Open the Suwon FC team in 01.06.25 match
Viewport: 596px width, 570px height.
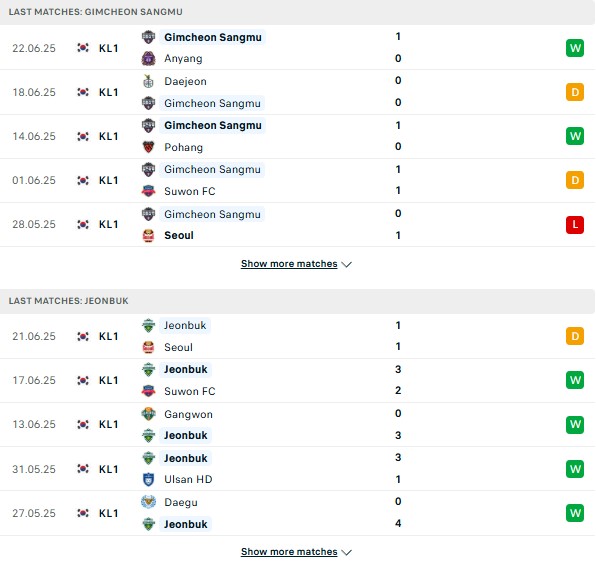[x=190, y=191]
